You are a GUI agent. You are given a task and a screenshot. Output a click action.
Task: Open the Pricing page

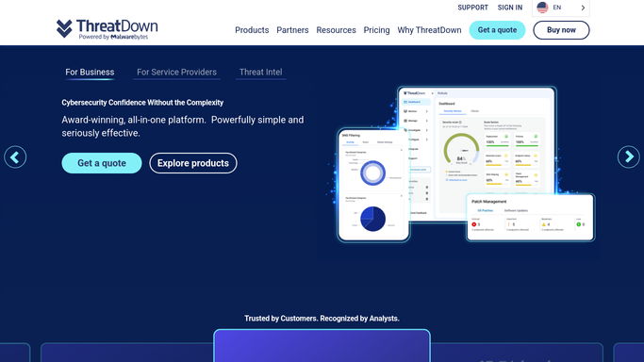376,30
